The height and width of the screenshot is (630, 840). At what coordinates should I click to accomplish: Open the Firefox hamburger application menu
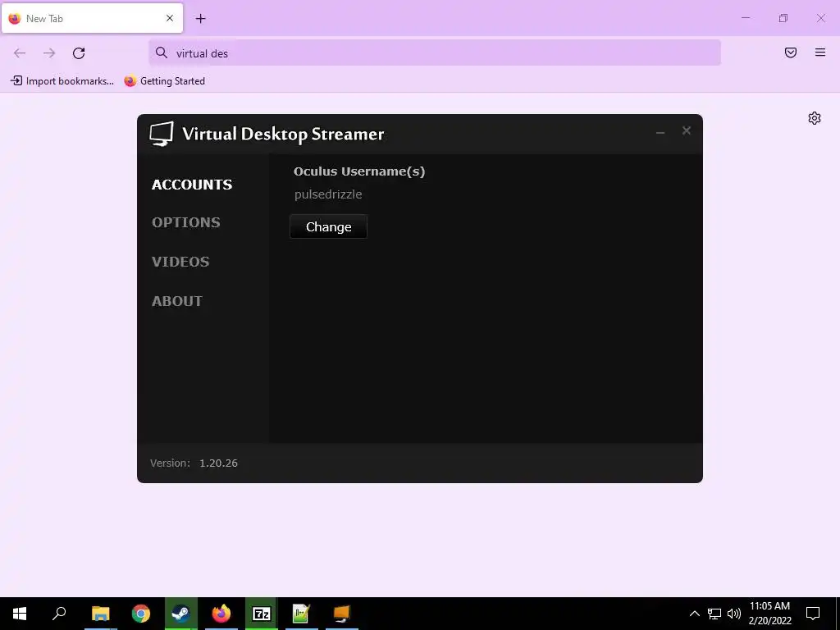[x=820, y=52]
